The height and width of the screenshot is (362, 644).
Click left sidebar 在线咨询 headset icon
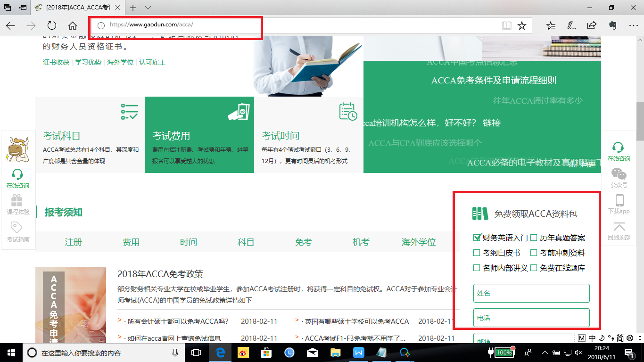pos(18,174)
